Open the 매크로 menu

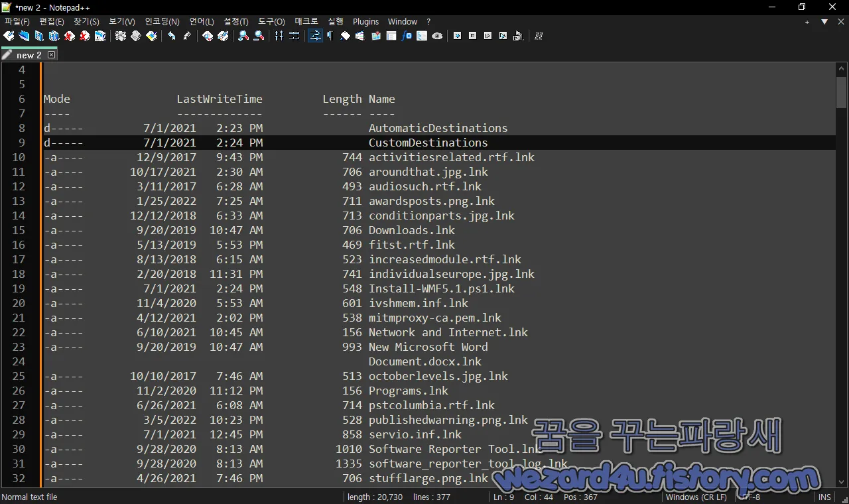click(306, 22)
